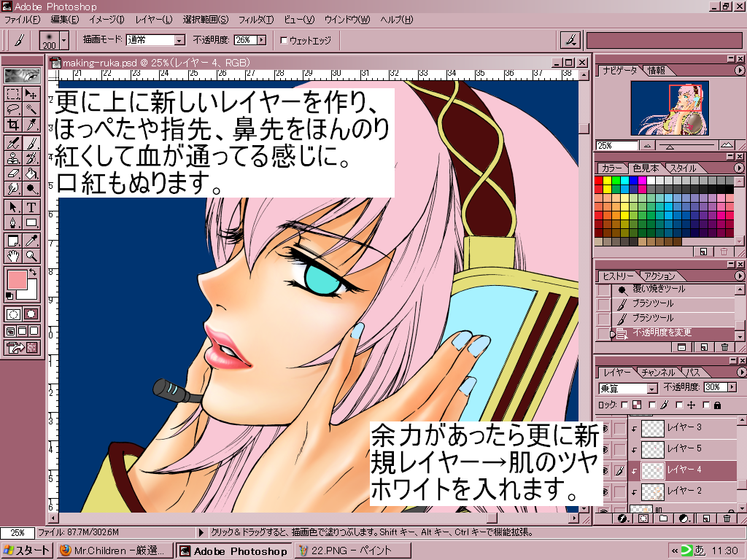Open the Swatches panel flyout menu
The image size is (747, 560).
tap(739, 168)
